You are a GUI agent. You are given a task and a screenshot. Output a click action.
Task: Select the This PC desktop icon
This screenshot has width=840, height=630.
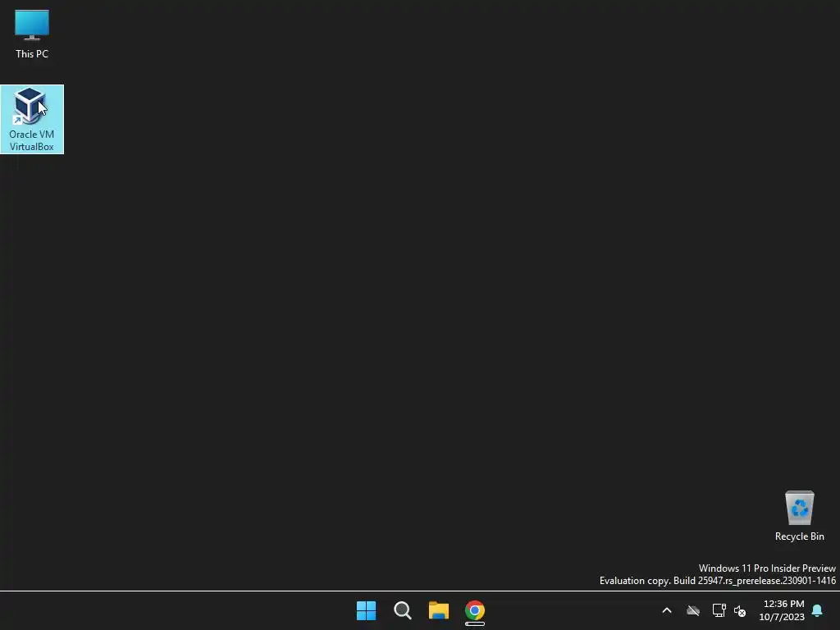32,34
